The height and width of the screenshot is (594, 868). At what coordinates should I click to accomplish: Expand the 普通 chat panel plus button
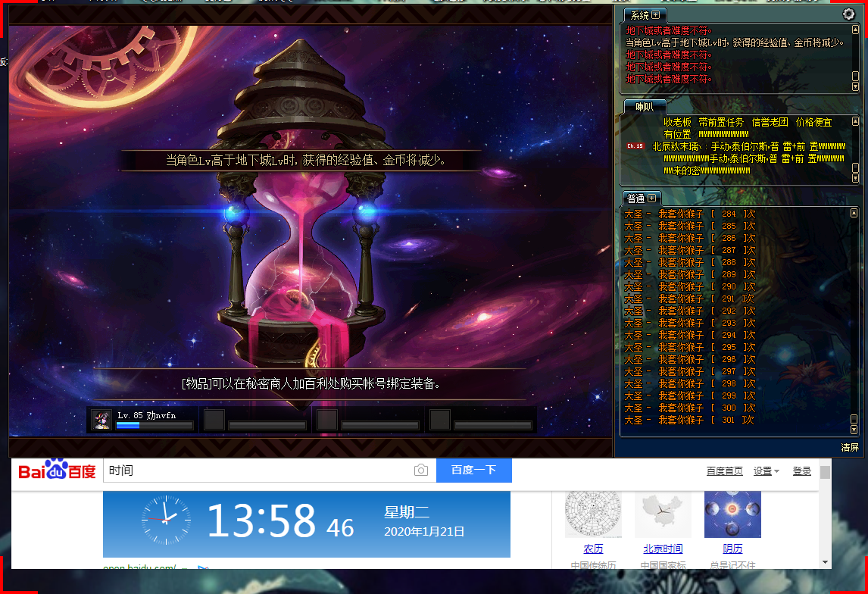(x=651, y=198)
